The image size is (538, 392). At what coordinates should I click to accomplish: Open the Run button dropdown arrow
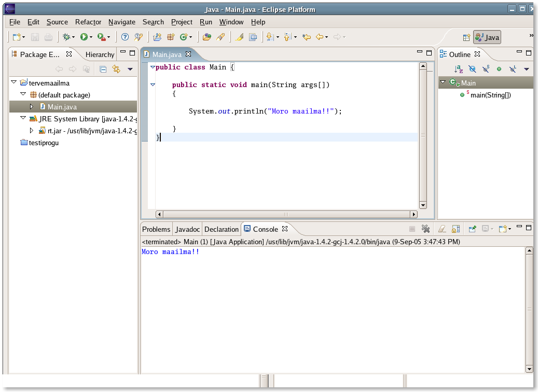[91, 37]
